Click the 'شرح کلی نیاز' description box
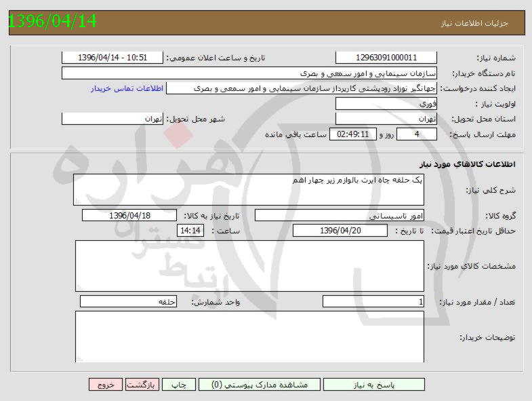 [249, 189]
